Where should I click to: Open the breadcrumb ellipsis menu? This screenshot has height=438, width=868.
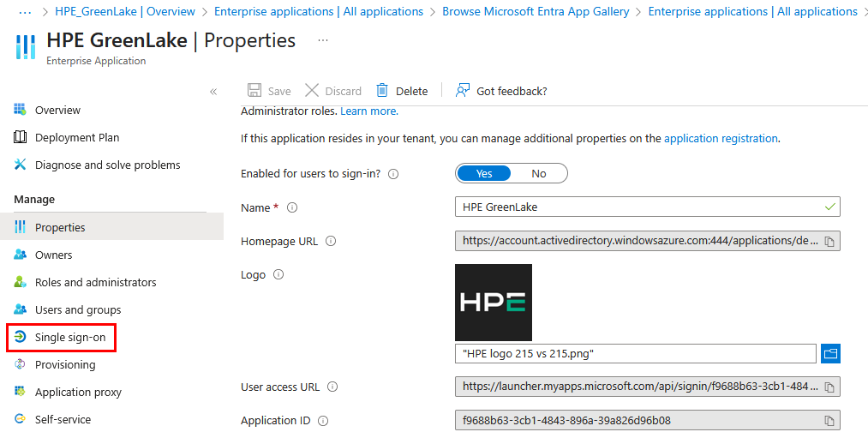tap(25, 12)
